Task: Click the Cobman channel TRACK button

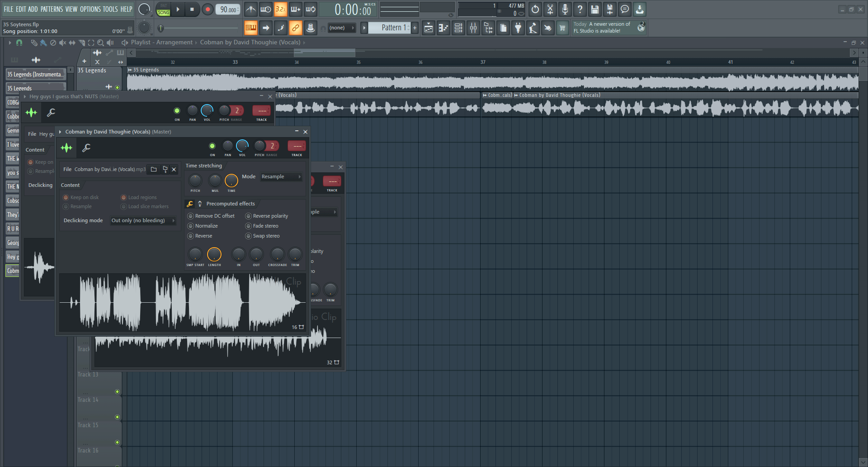Action: 297,146
